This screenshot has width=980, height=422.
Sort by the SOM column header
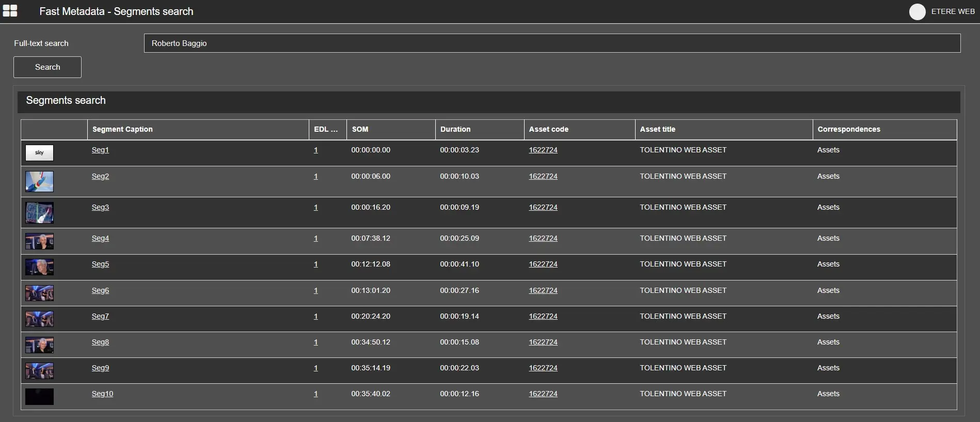(360, 129)
